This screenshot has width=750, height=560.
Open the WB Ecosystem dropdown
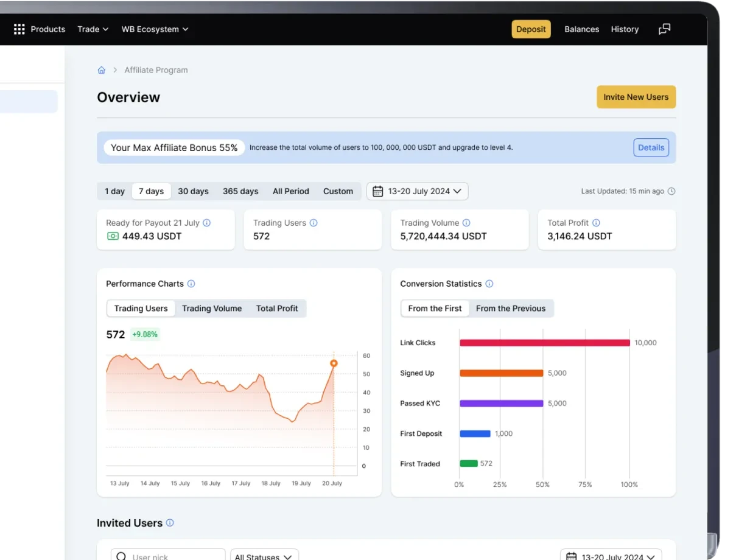[155, 29]
